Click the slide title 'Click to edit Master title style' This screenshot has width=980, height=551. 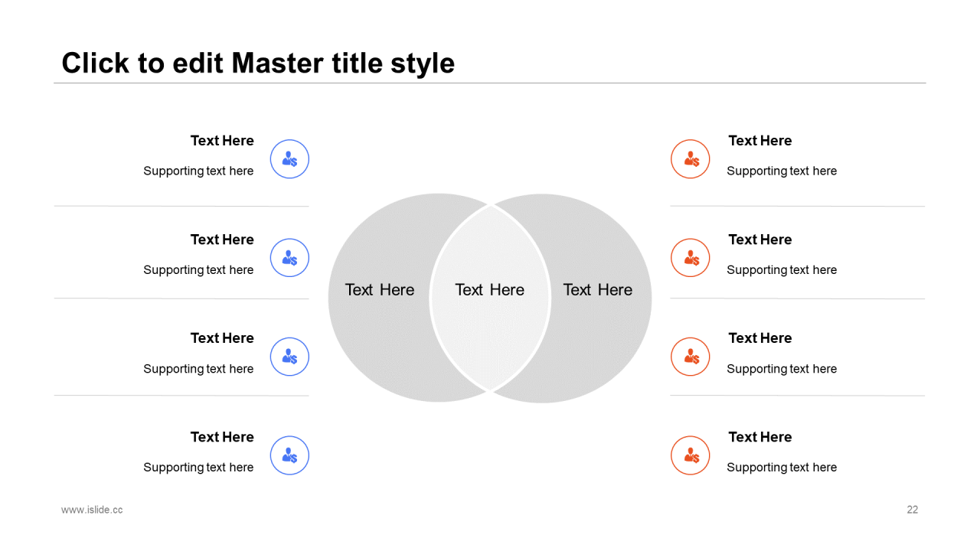258,63
